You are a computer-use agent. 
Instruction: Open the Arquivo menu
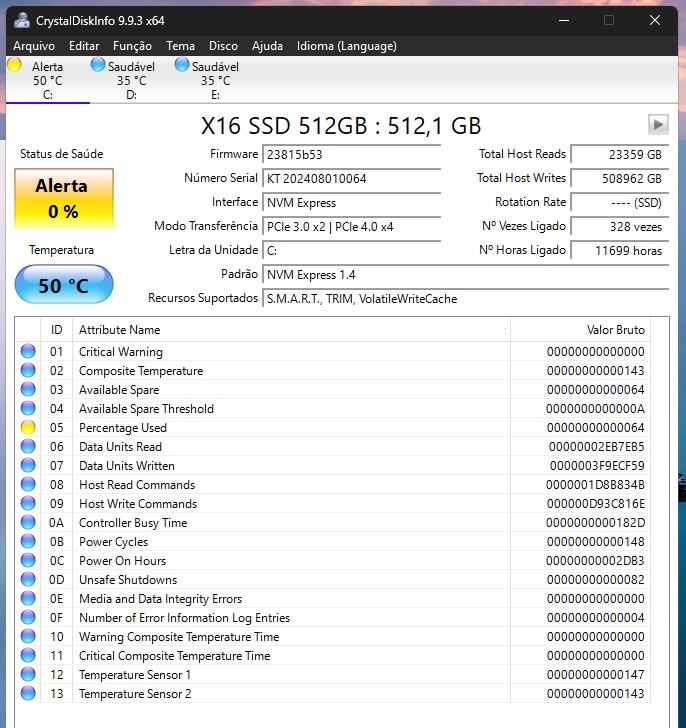(x=34, y=46)
